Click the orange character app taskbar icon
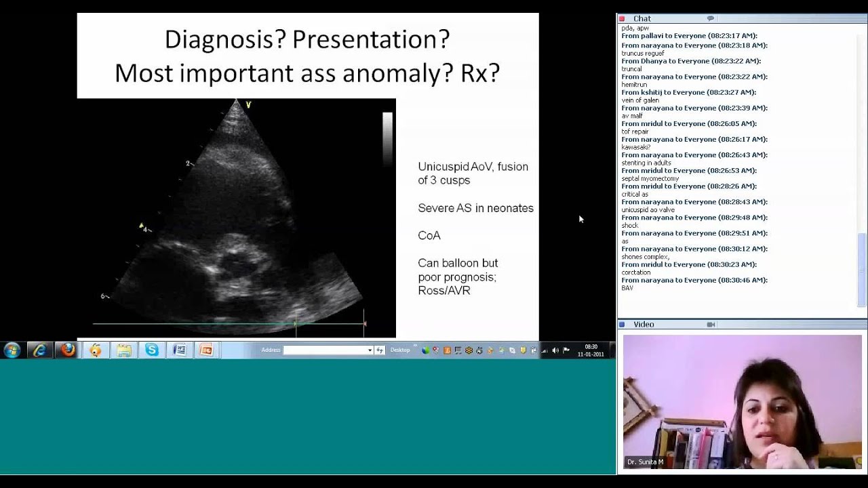Viewport: 868px width, 488px height. pos(96,350)
